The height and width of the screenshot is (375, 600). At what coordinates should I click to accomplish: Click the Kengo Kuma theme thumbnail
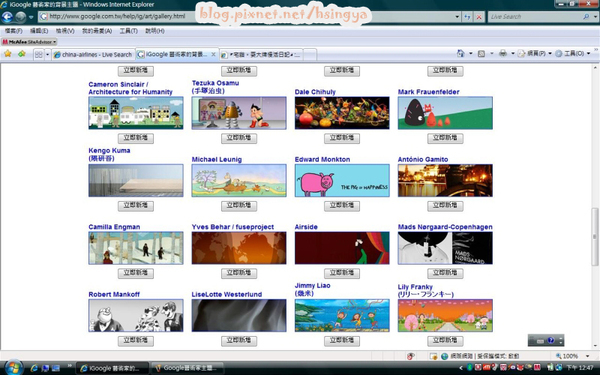point(136,180)
